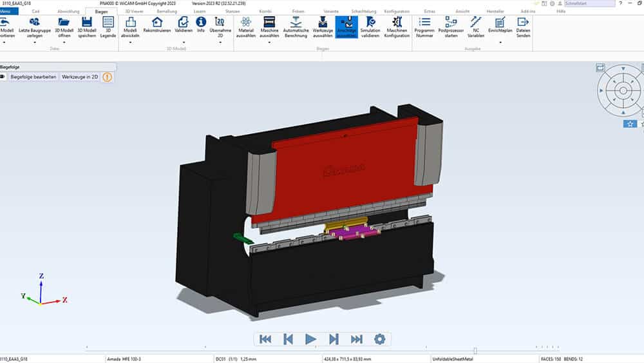Click the Rekonstruieren house icon
644x363 pixels.
click(x=156, y=23)
